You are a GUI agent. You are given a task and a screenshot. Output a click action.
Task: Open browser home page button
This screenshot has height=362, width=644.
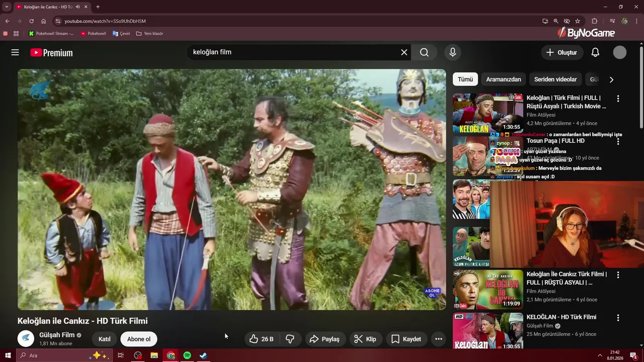point(44,21)
